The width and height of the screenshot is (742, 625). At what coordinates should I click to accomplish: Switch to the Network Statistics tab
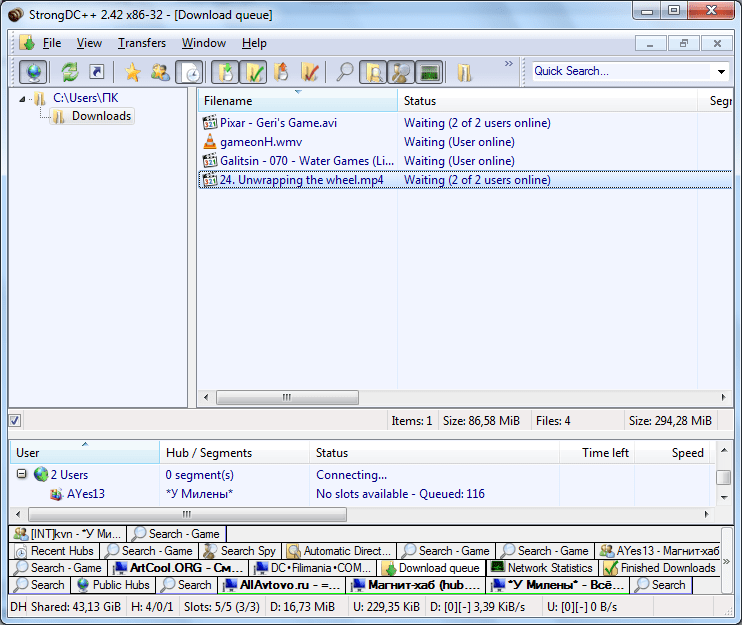542,568
